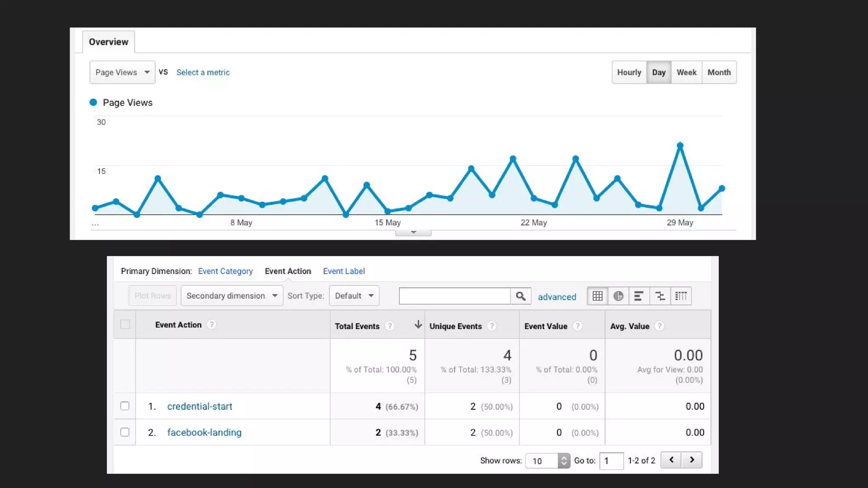This screenshot has height=488, width=868.
Task: Open the advanced filter link
Action: [557, 297]
